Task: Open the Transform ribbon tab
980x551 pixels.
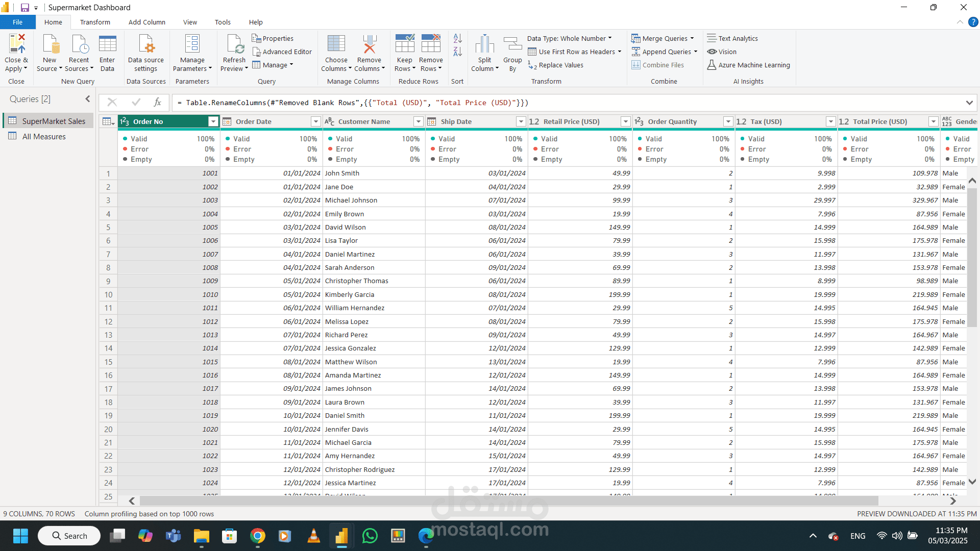Action: pyautogui.click(x=95, y=22)
